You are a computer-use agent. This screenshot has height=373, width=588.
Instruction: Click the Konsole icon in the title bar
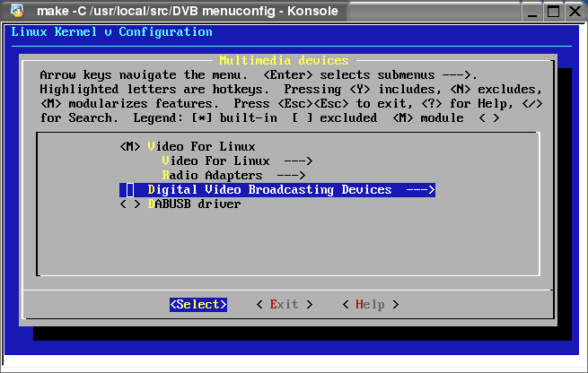(x=17, y=11)
